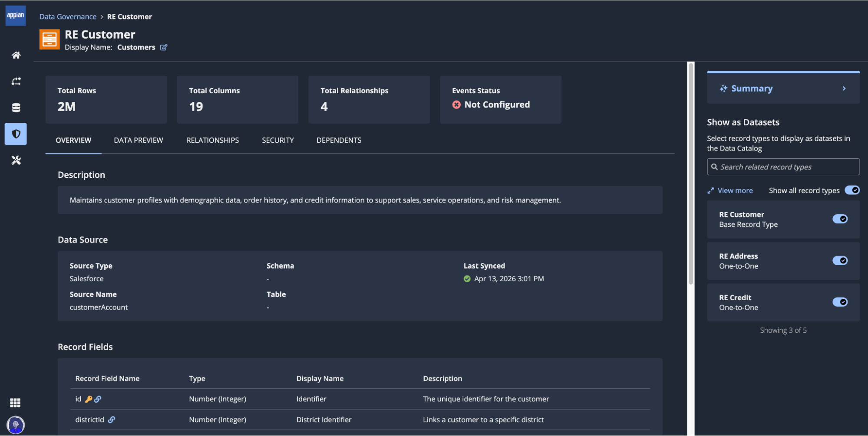The width and height of the screenshot is (868, 436).
Task: Open the user profile avatar
Action: tap(16, 425)
